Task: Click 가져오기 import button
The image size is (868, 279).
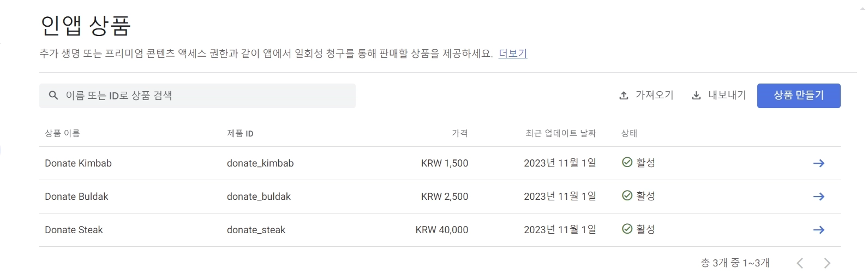Action: coord(646,96)
